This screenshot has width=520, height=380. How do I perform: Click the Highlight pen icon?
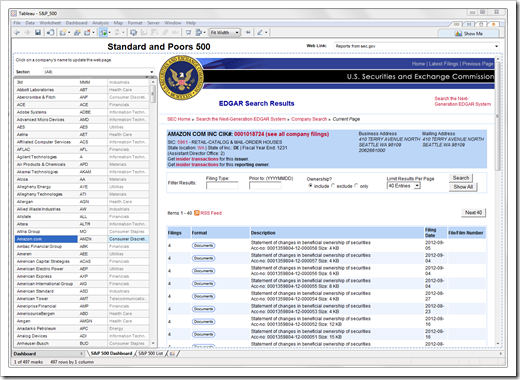point(260,32)
